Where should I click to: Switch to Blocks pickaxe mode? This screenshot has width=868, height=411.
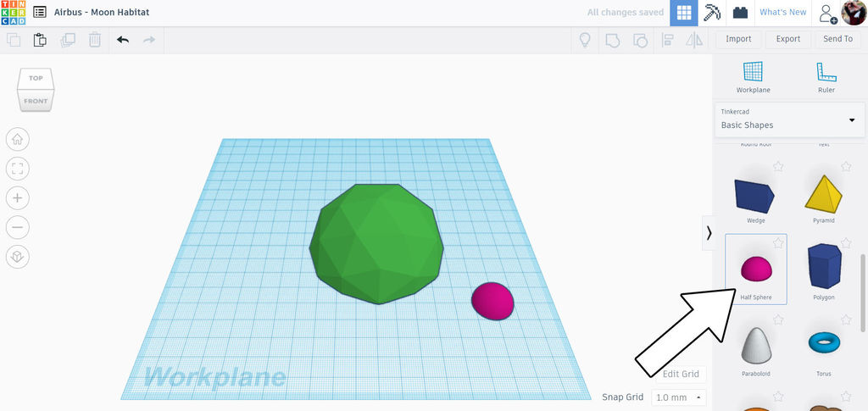click(x=712, y=13)
